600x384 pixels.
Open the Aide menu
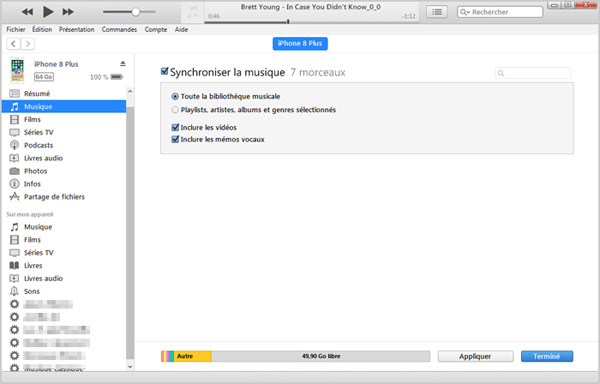pos(181,29)
